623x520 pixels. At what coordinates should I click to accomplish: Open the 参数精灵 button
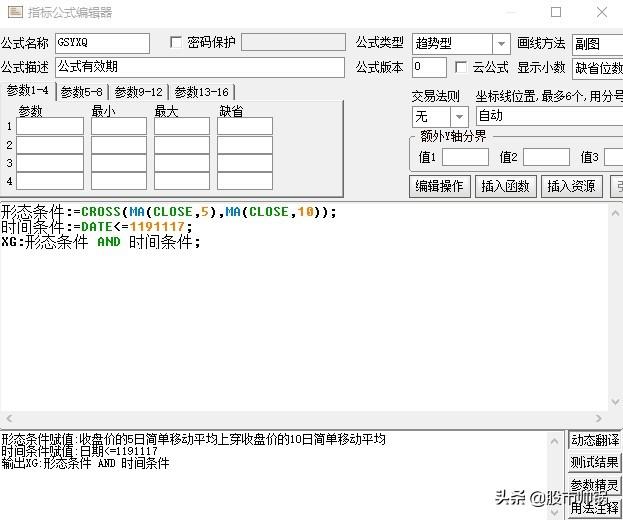pos(594,485)
